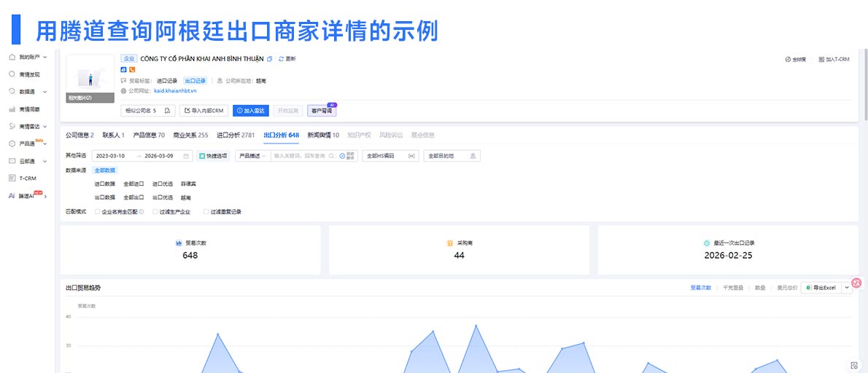Image resolution: width=868 pixels, height=373 pixels.
Task: Click the 云邮通 mail icon in sidebar
Action: (x=12, y=161)
